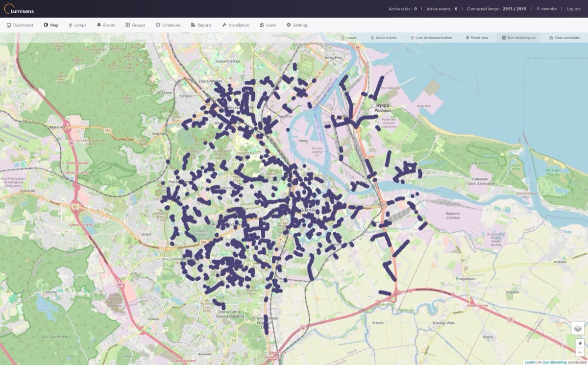Toggle Lack of communication filter

(x=431, y=38)
